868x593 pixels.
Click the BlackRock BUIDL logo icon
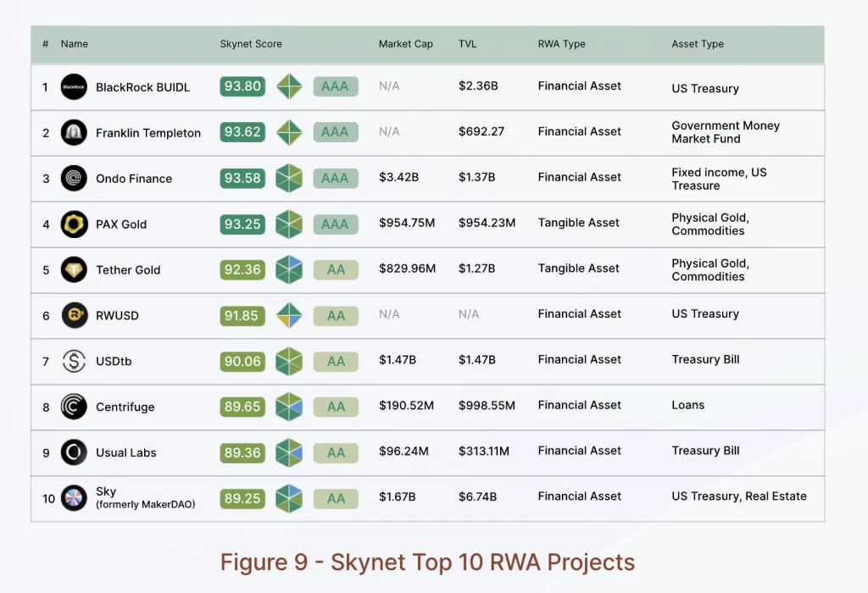point(75,87)
